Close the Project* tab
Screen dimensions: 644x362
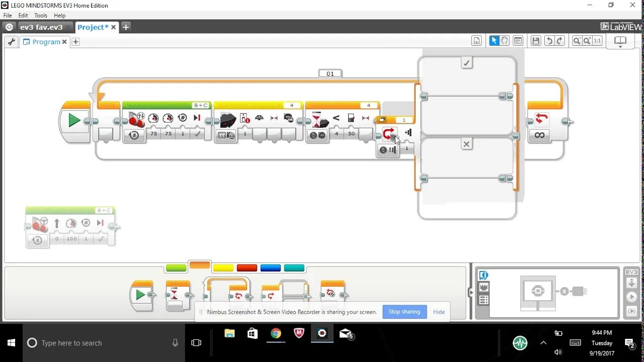tap(114, 27)
